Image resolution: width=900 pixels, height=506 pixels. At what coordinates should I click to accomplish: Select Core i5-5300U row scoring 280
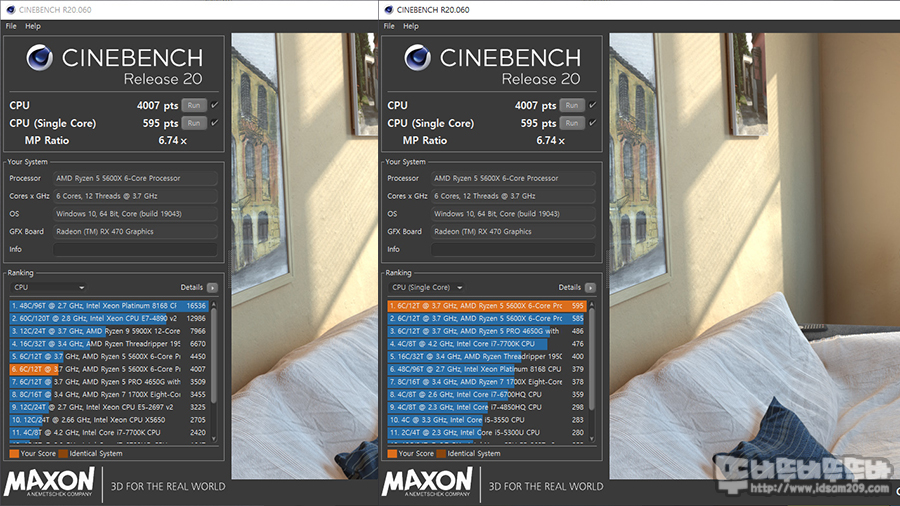tap(487, 433)
